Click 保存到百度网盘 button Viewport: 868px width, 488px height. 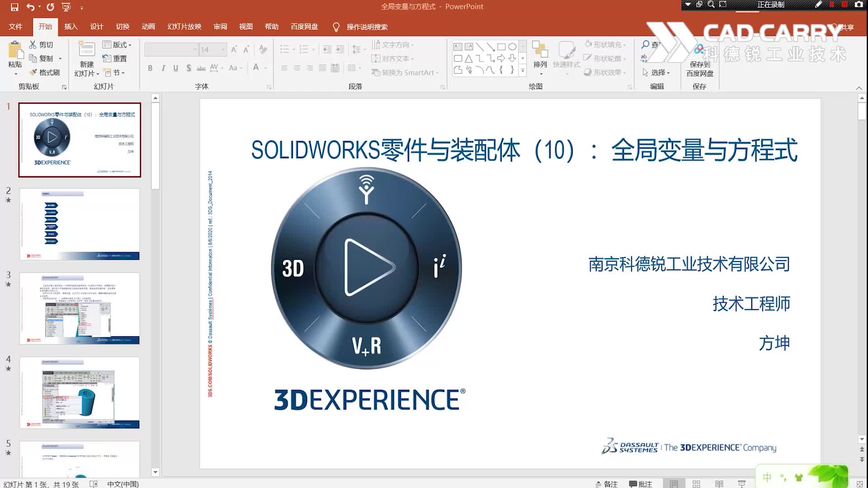700,61
